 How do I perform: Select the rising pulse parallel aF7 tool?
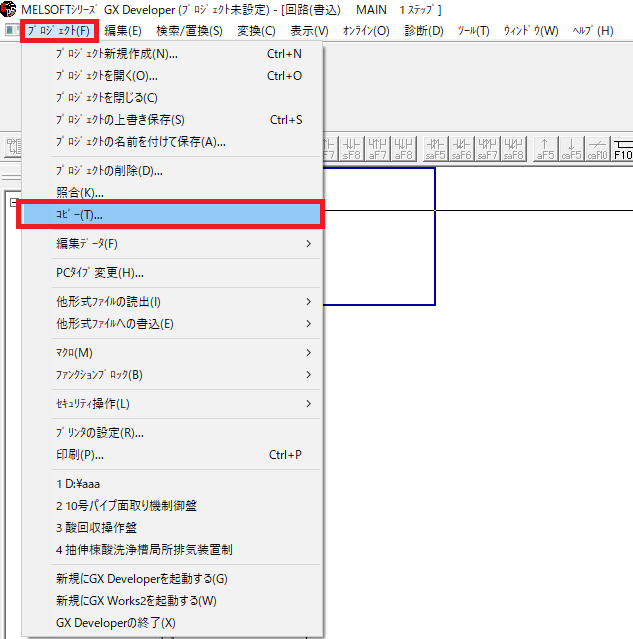377,149
